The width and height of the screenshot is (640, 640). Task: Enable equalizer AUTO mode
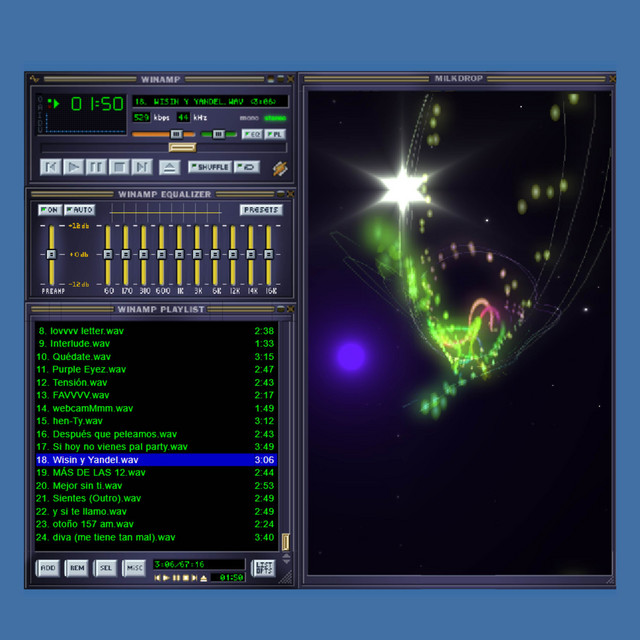pos(79,210)
